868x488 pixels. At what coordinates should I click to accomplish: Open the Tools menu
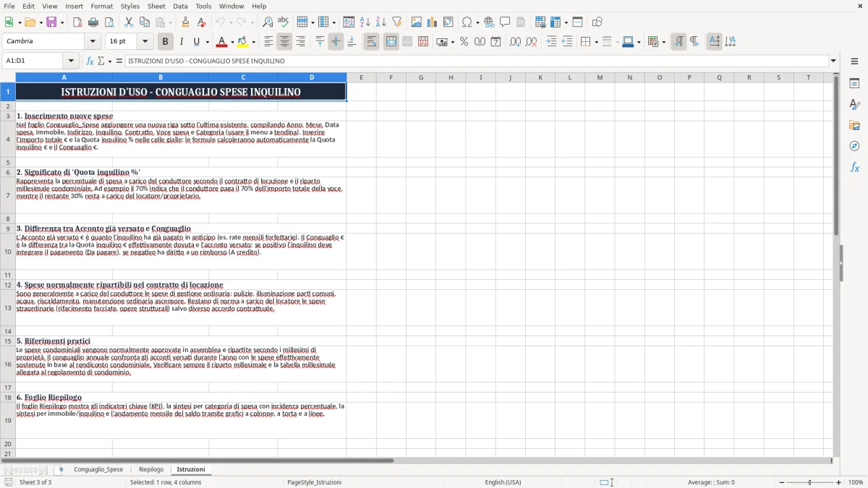click(x=203, y=6)
